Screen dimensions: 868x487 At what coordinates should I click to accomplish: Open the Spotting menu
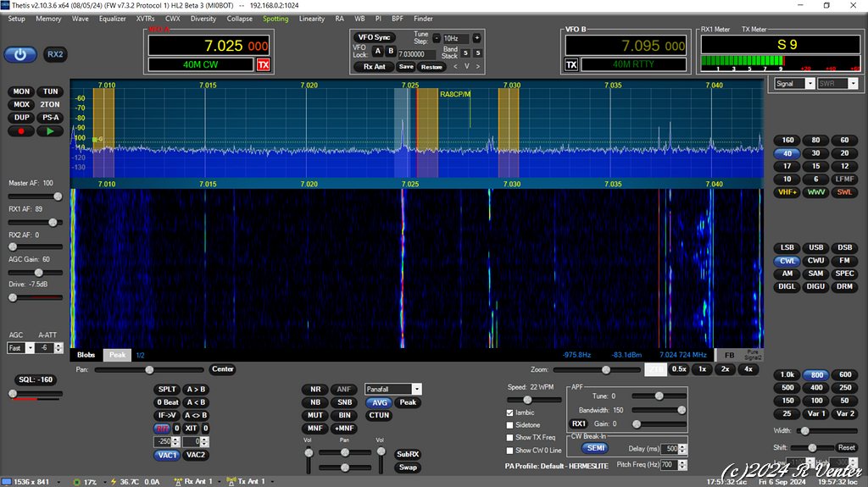point(275,19)
